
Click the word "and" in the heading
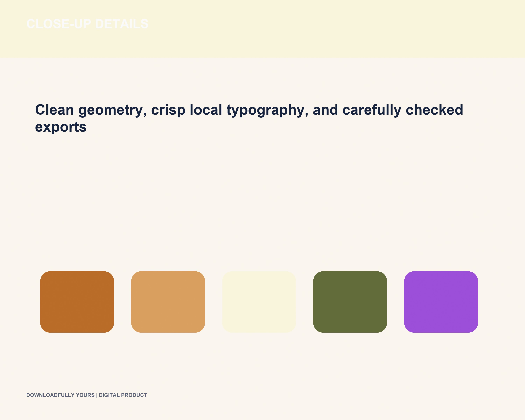pos(325,110)
